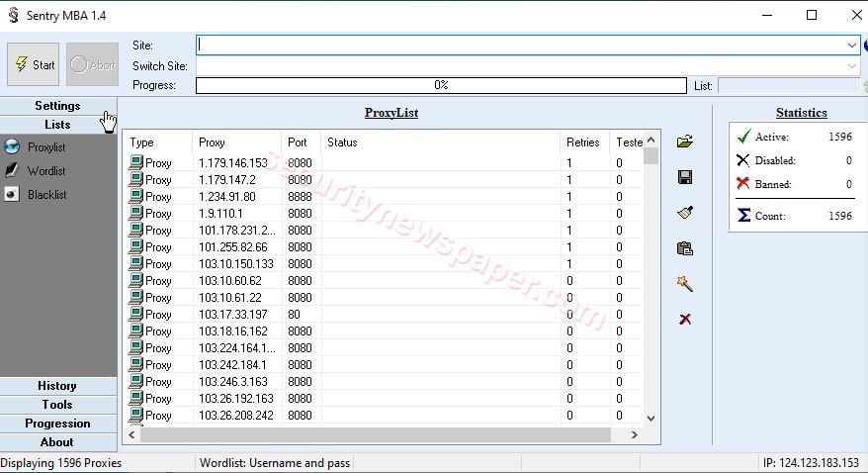Open the proxy list file with folder icon
This screenshot has width=868, height=473.
tap(685, 142)
